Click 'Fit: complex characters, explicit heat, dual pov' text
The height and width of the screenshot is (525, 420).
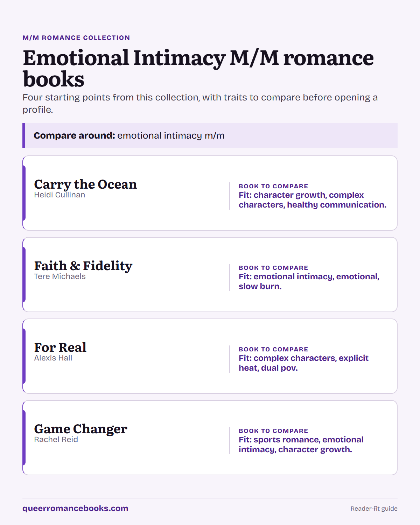tap(303, 363)
